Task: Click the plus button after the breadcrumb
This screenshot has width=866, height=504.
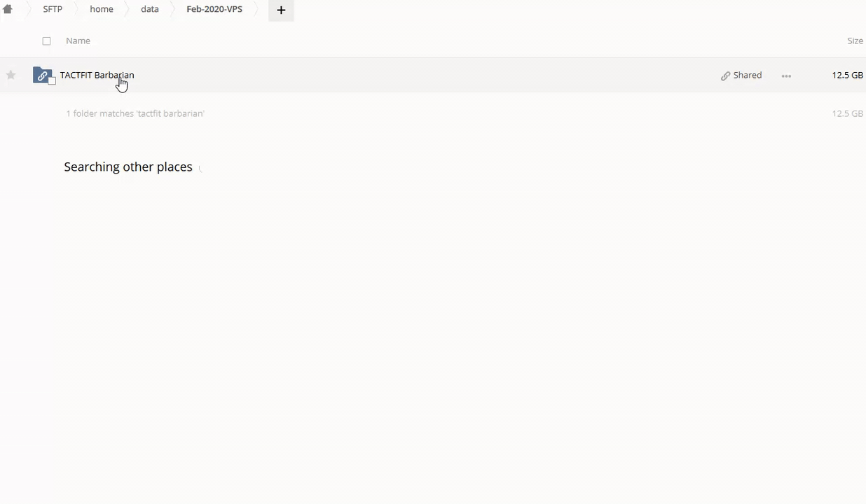Action: [x=281, y=10]
